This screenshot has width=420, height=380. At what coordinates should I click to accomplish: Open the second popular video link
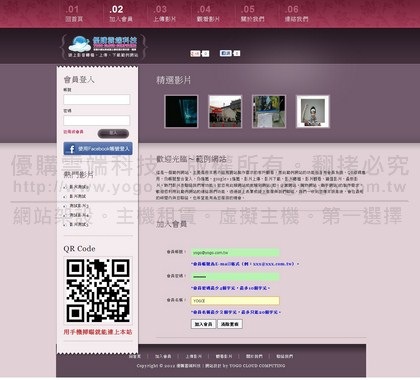78,196
